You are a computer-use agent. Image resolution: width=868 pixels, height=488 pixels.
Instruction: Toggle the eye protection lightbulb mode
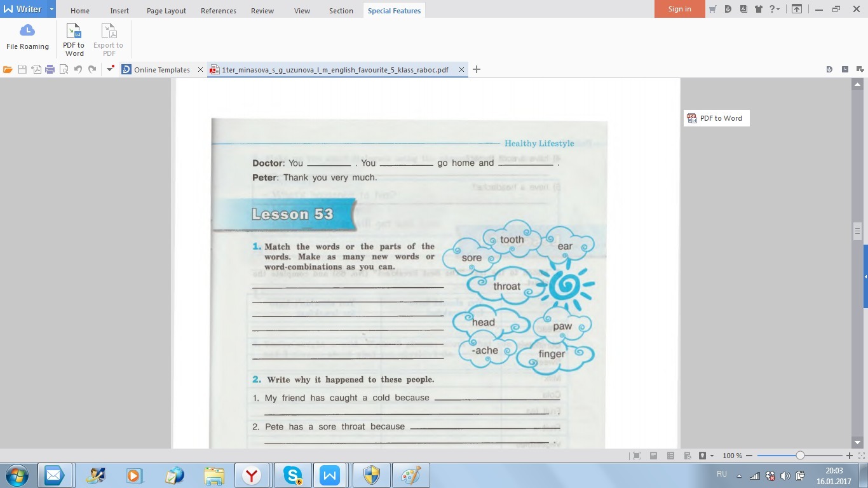tap(702, 456)
